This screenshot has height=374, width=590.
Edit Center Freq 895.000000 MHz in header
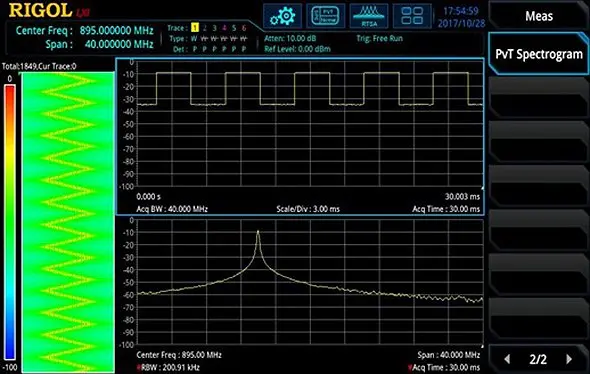pyautogui.click(x=85, y=30)
